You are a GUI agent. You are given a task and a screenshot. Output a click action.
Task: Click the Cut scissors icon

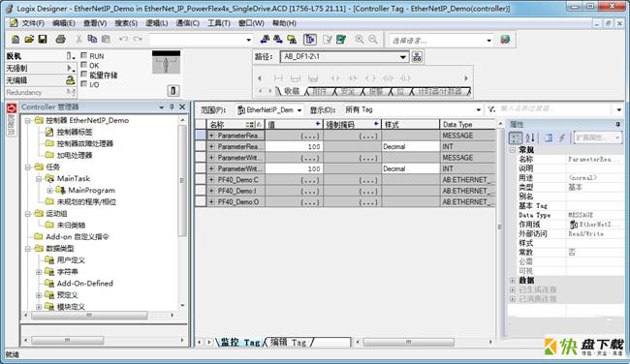click(79, 40)
